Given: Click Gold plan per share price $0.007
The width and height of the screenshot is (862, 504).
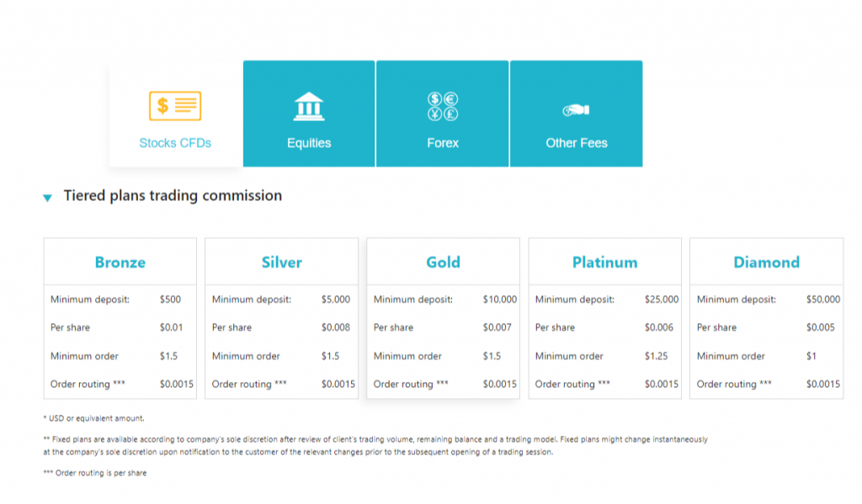Looking at the screenshot, I should click(x=497, y=327).
